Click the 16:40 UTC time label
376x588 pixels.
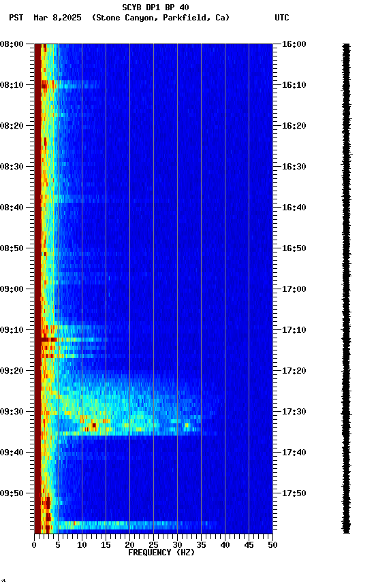(x=294, y=208)
